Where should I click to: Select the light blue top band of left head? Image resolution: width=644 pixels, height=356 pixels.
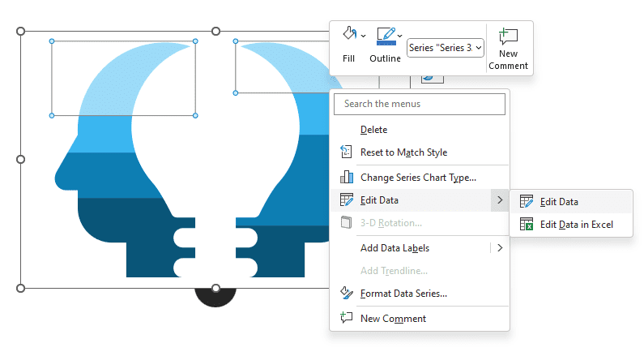click(x=111, y=82)
